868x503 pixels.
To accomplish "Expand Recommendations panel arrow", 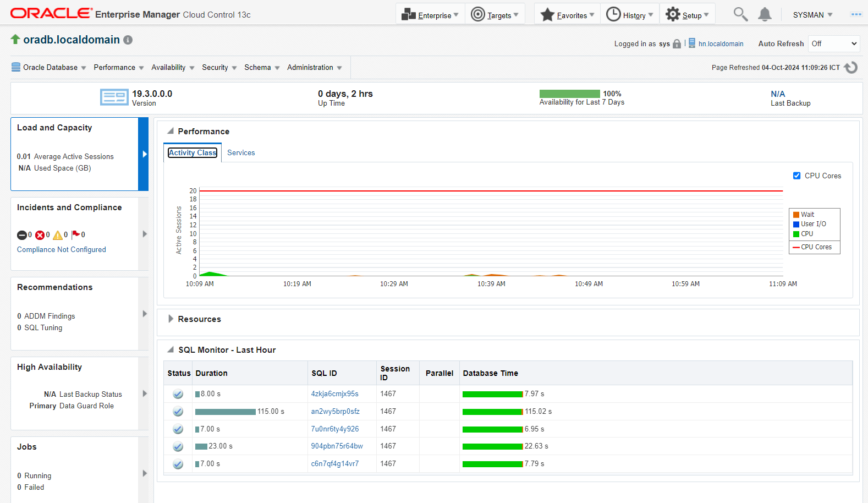I will [145, 314].
